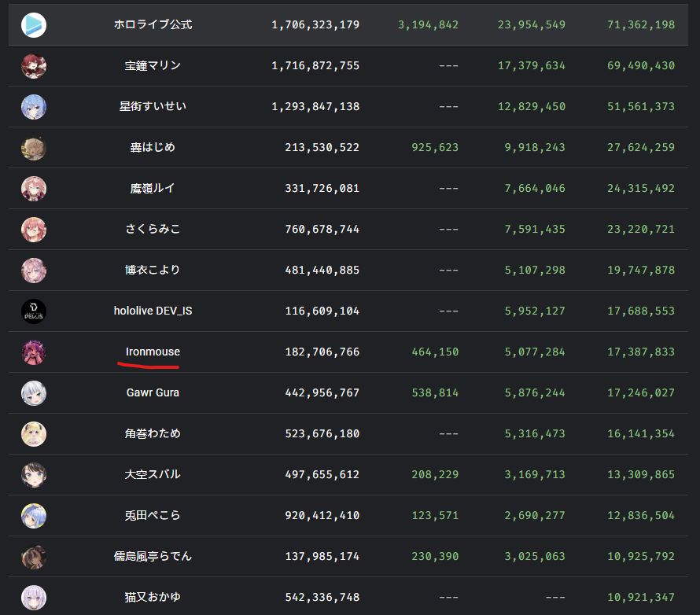Viewport: 700px width, 615px height.
Task: Click total views value 182,706,766
Action: 322,352
